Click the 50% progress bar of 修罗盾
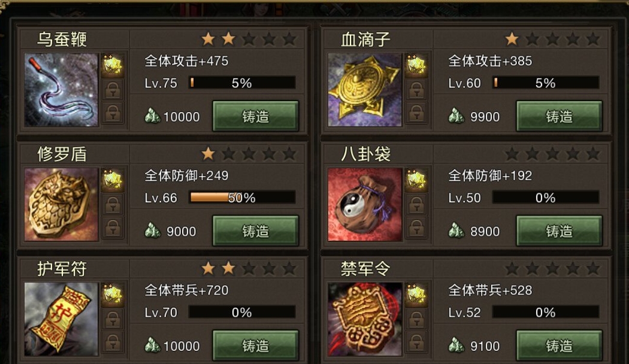This screenshot has height=364, width=629. point(242,197)
